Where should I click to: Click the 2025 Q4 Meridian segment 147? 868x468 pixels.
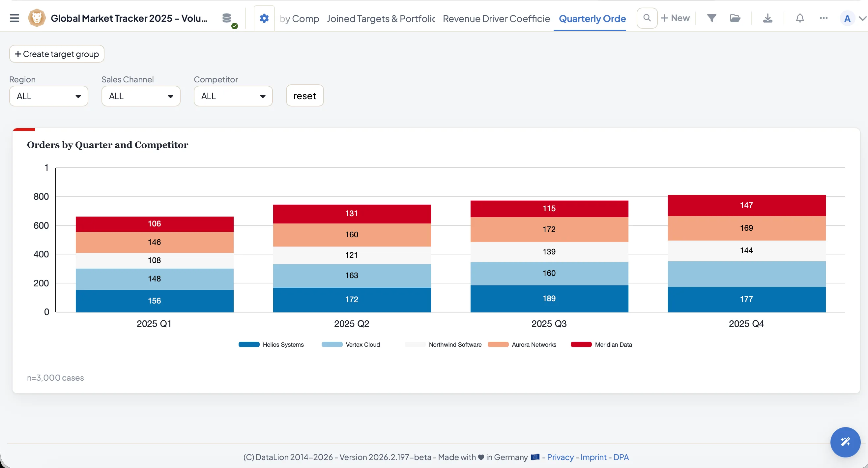(747, 206)
